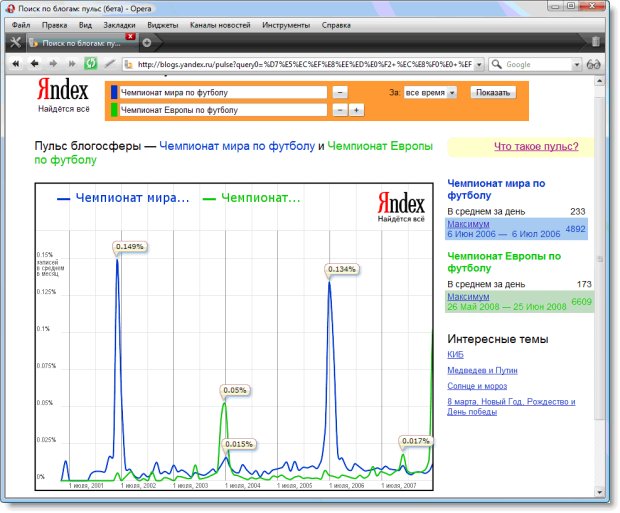
Task: Click the Fast Forward navigation button
Action: pyautogui.click(x=72, y=63)
